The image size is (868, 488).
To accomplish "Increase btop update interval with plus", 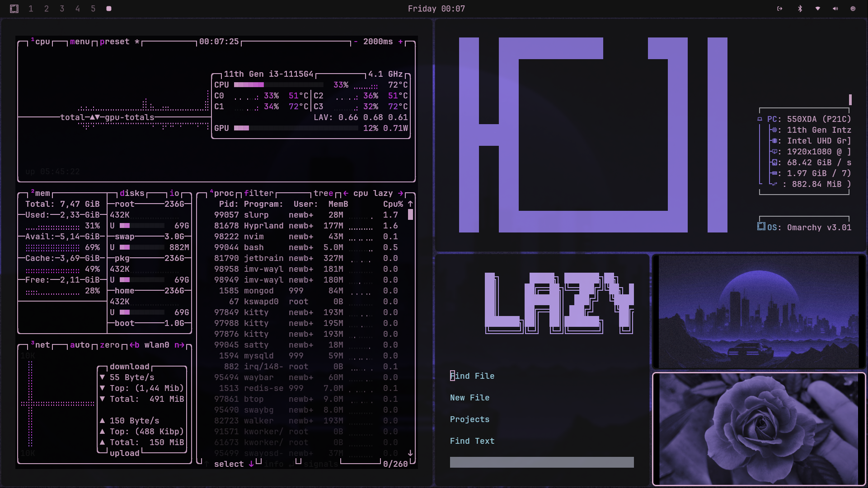I will coord(400,42).
